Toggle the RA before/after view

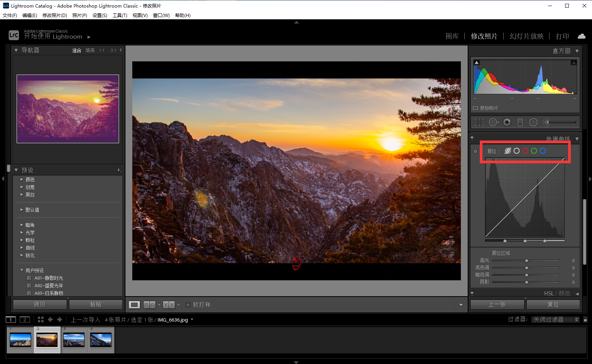[x=149, y=305]
